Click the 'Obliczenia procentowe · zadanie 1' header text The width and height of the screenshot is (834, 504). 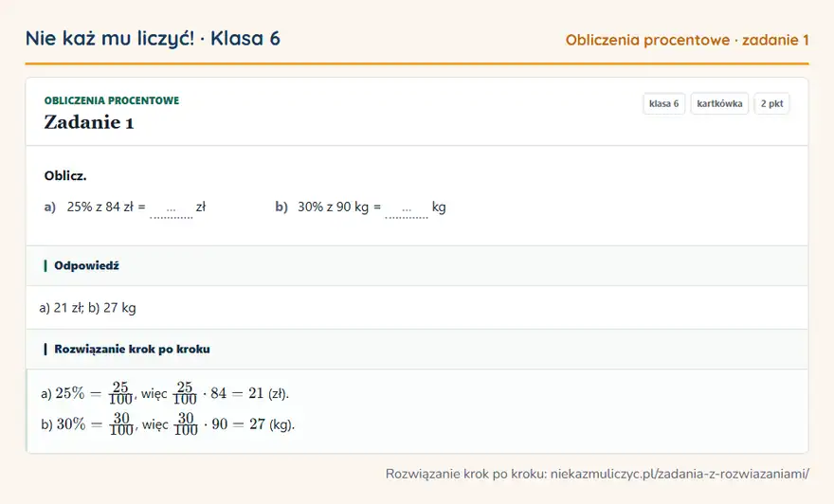687,40
